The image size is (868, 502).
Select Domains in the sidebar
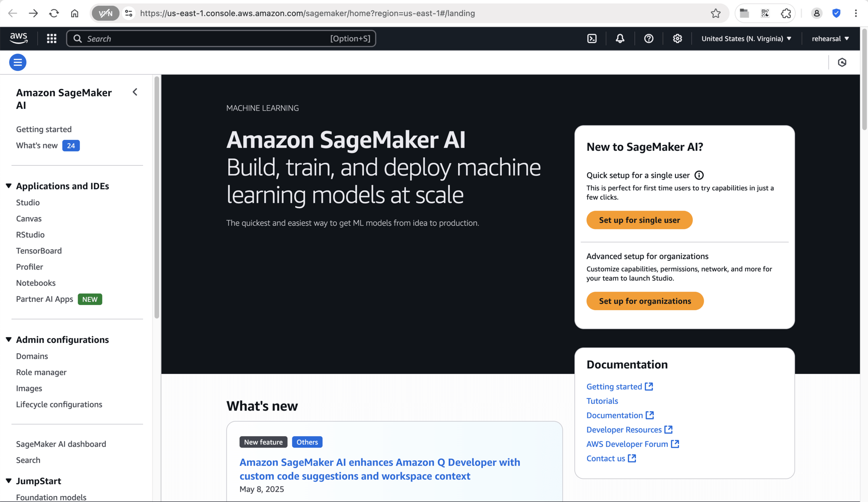tap(32, 356)
